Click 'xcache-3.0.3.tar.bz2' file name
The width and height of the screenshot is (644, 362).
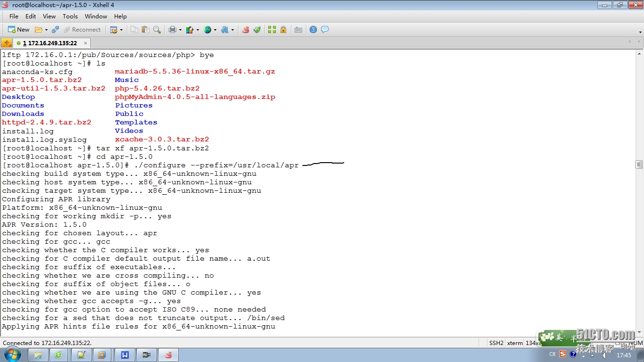click(162, 139)
